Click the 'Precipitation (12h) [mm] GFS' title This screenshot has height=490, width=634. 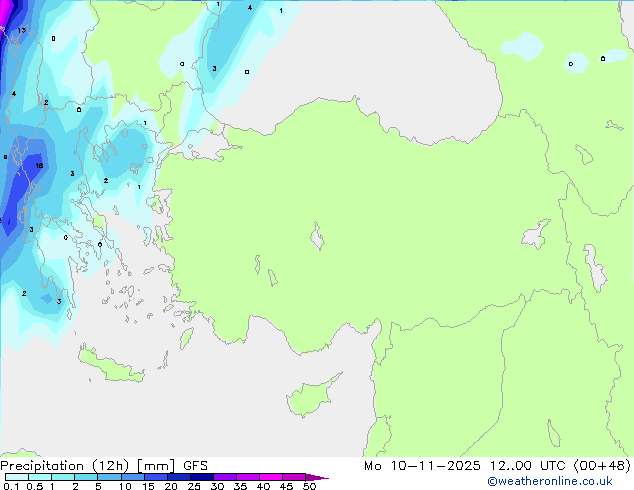click(104, 466)
